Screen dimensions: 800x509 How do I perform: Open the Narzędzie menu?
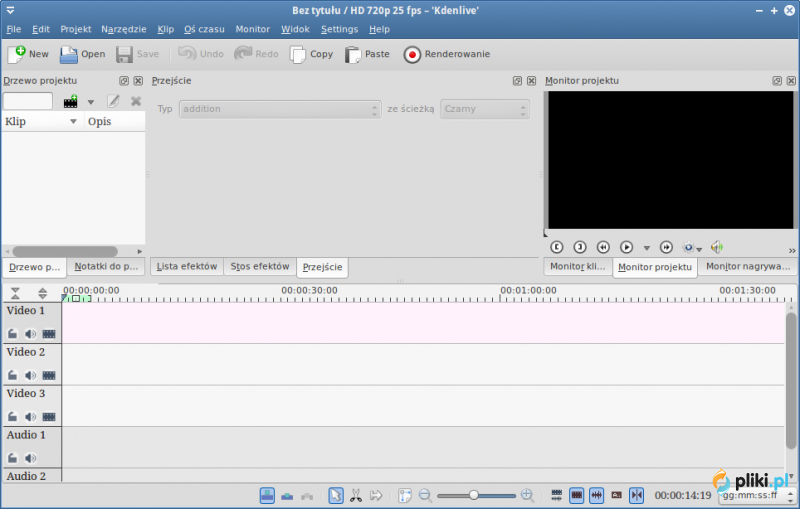123,29
